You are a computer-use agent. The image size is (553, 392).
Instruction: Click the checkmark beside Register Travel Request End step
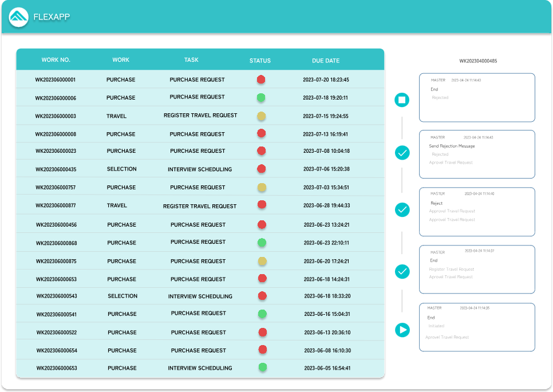402,271
